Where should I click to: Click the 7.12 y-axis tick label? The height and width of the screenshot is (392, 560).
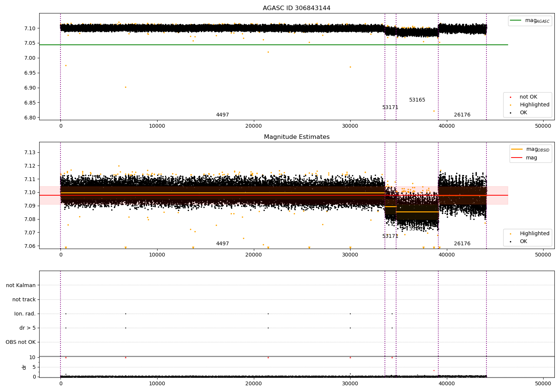click(30, 166)
